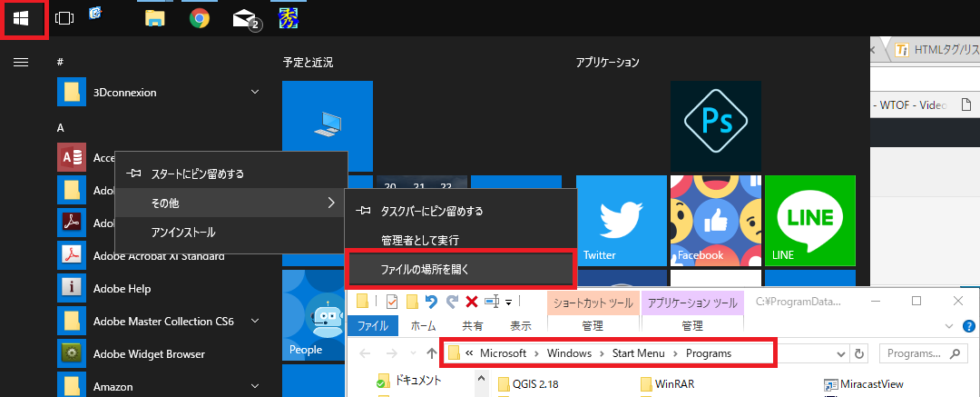Viewport: 980px width, 397px height.
Task: Open the LINE tile
Action: (810, 221)
